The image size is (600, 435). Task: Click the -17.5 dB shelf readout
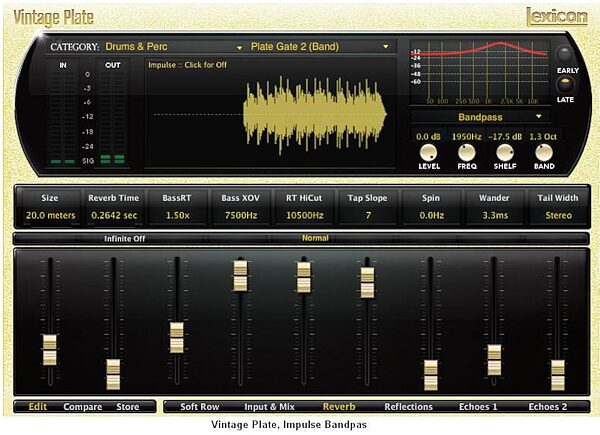point(505,137)
